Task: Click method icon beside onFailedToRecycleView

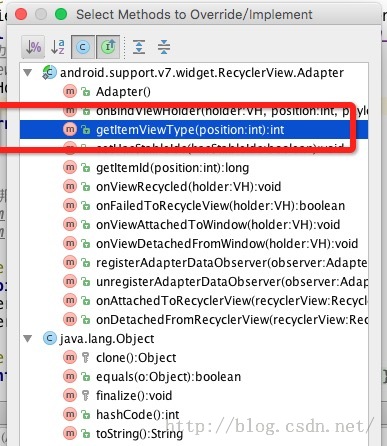Action: 70,205
